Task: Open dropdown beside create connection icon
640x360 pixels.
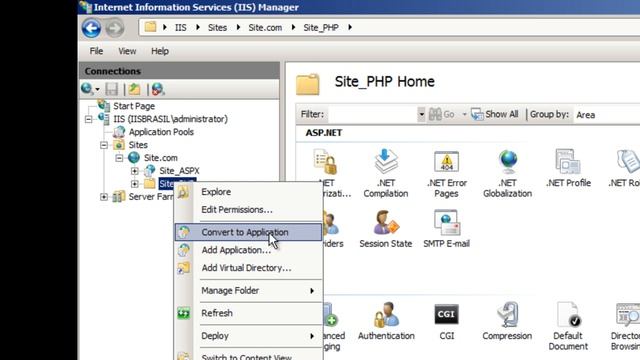Action: click(x=98, y=89)
